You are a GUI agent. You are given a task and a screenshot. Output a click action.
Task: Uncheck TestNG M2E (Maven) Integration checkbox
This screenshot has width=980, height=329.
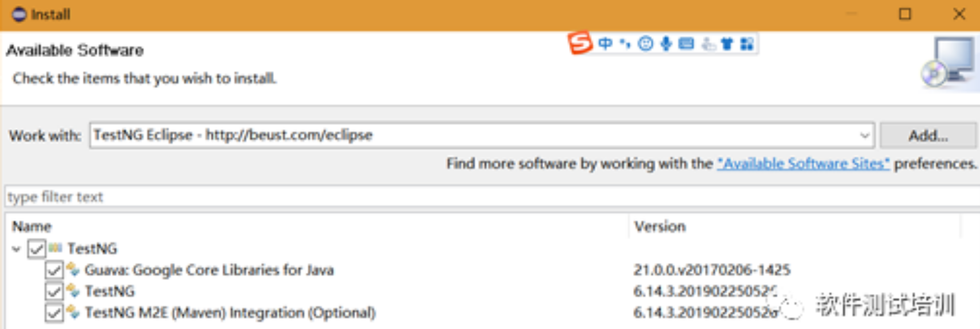pyautogui.click(x=54, y=313)
